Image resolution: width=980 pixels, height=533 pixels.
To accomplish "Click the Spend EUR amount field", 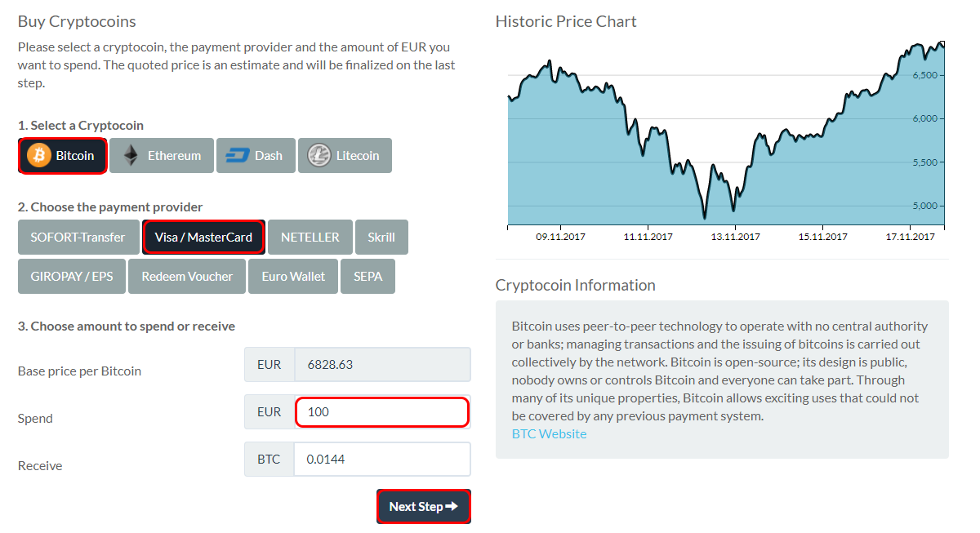I will (x=382, y=411).
